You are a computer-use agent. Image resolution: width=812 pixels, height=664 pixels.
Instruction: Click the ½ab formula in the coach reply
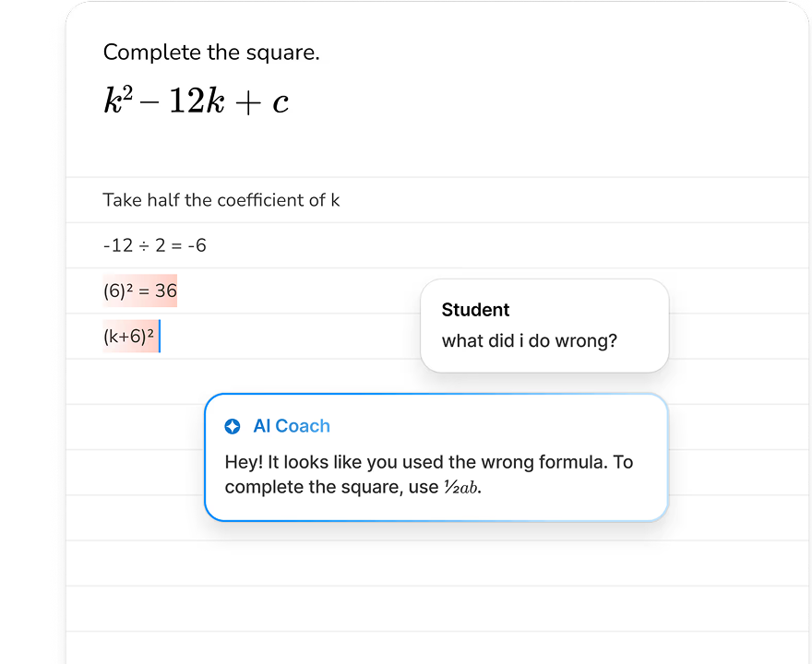click(x=460, y=487)
